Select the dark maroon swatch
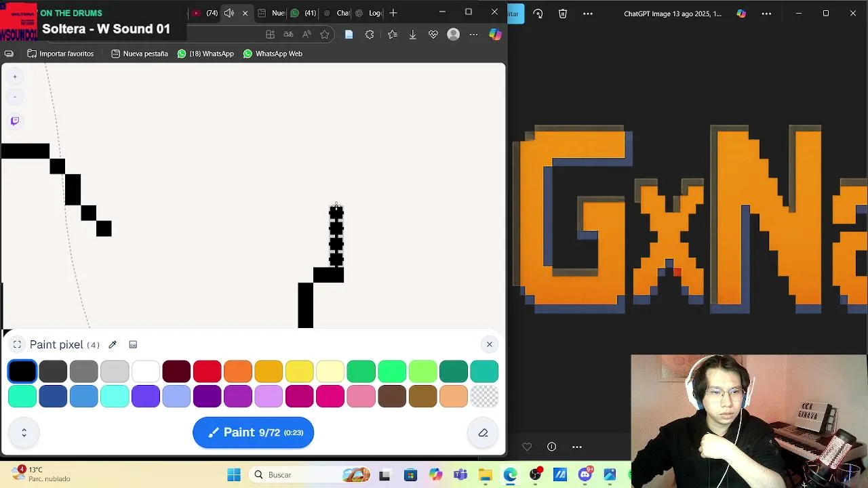The height and width of the screenshot is (488, 868). pos(176,371)
